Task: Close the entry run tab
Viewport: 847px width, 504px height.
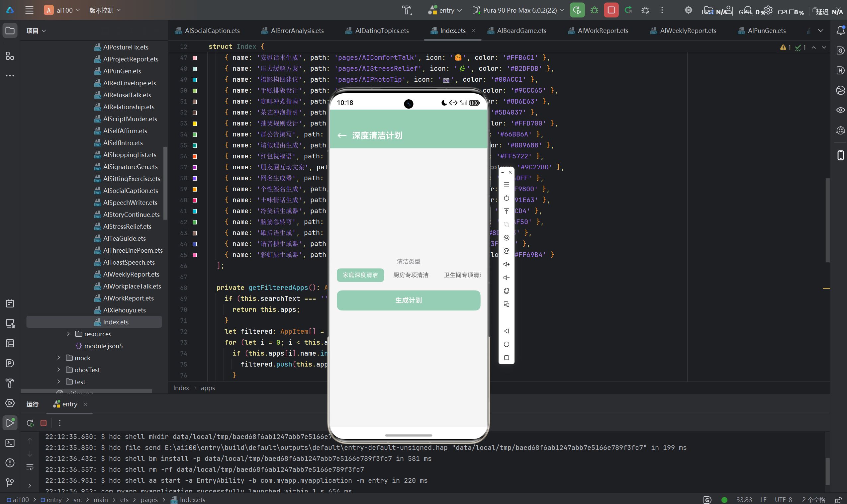Action: click(85, 404)
